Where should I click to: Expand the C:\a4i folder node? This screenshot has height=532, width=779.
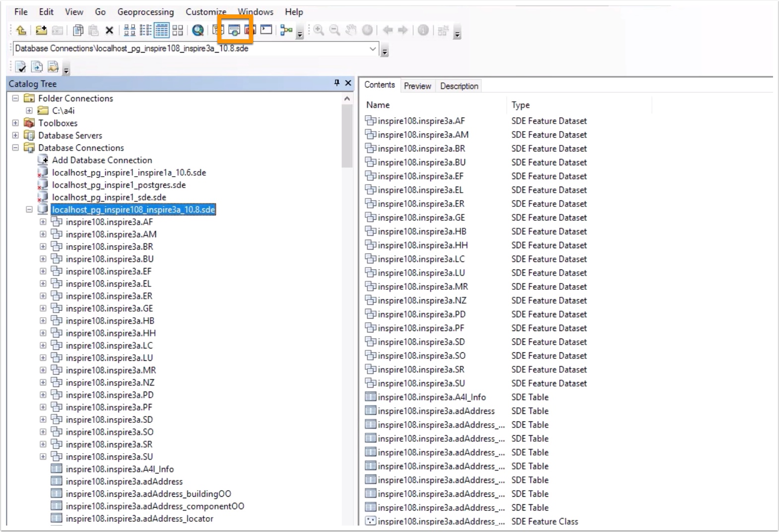29,111
